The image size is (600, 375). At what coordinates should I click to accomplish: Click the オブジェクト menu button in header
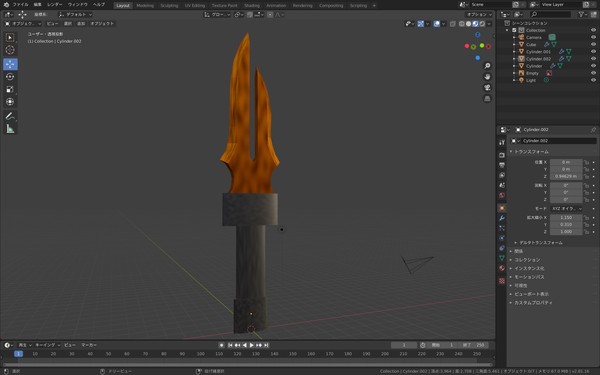pyautogui.click(x=102, y=24)
